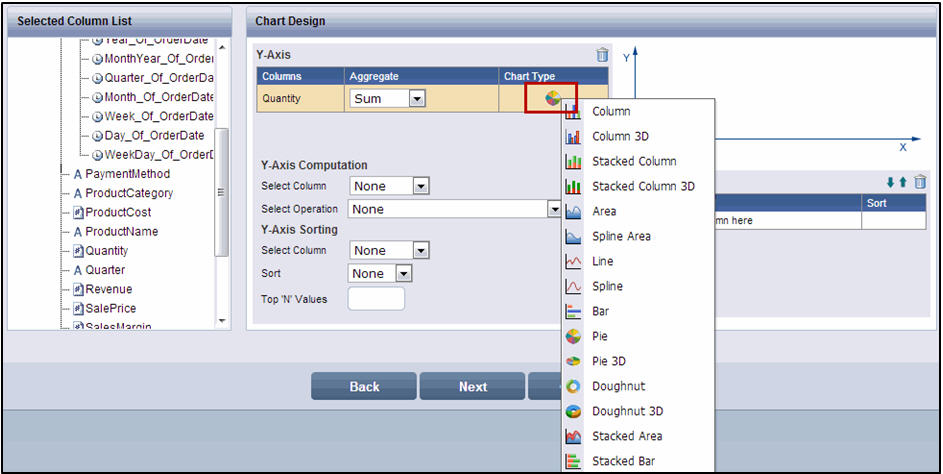
Task: Click the Top 'N' Values input field
Action: point(376,299)
